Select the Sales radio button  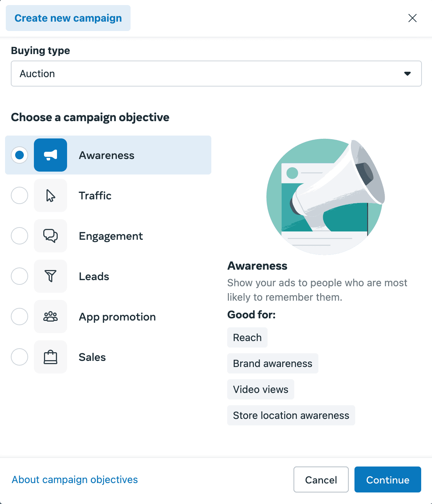pyautogui.click(x=19, y=357)
